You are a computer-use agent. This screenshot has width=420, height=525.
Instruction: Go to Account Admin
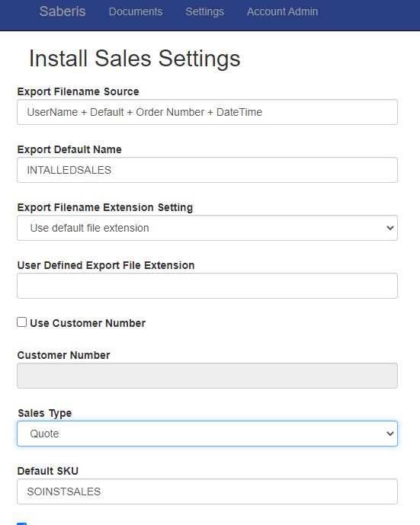click(x=282, y=11)
